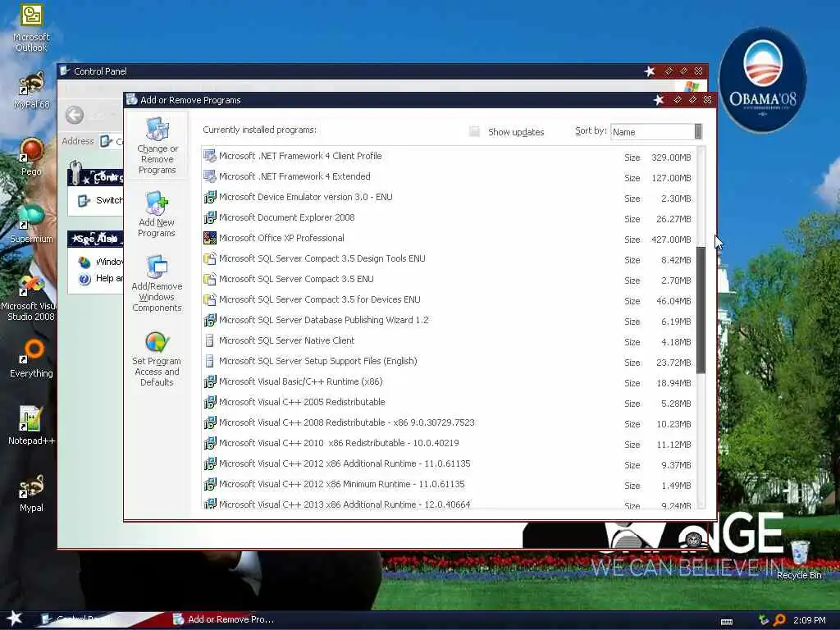Viewport: 840px width, 630px height.
Task: Open the Microsoft Outlook desktop icon
Action: [31, 28]
